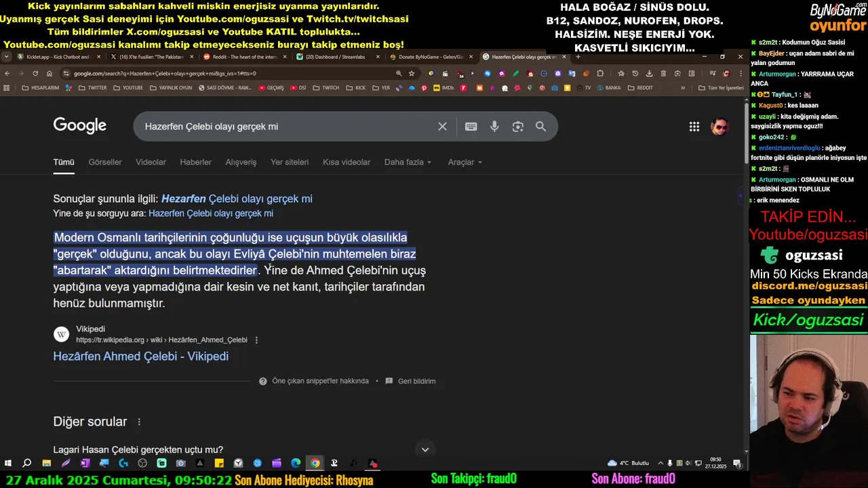
Task: Open Tüm Yer İşaretleri folder
Action: click(721, 87)
